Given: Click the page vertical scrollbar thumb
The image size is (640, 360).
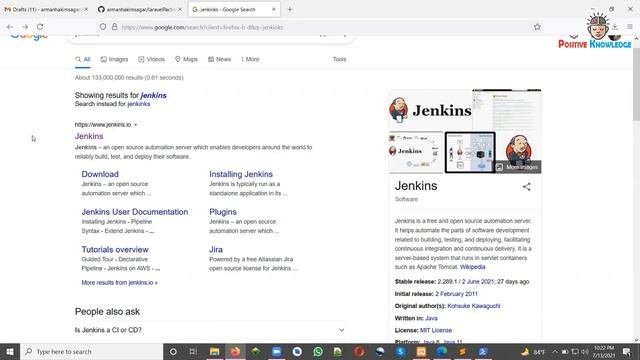Looking at the screenshot, I should pos(636,84).
